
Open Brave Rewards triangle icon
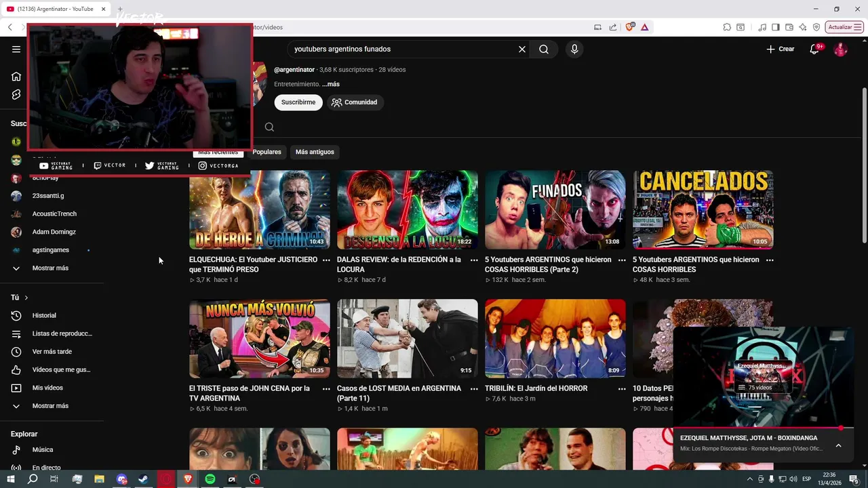point(644,27)
